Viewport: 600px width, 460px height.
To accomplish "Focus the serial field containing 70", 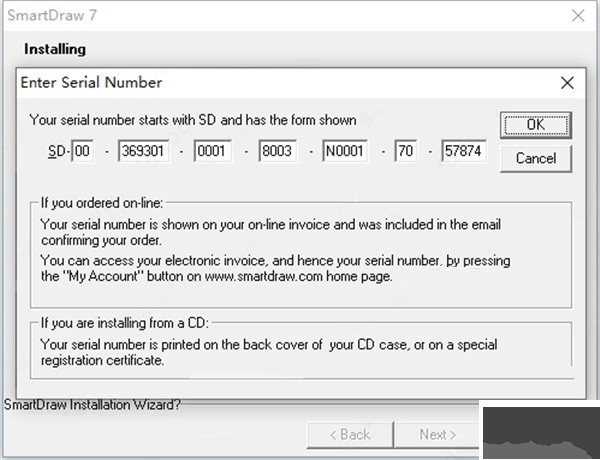I will point(406,151).
